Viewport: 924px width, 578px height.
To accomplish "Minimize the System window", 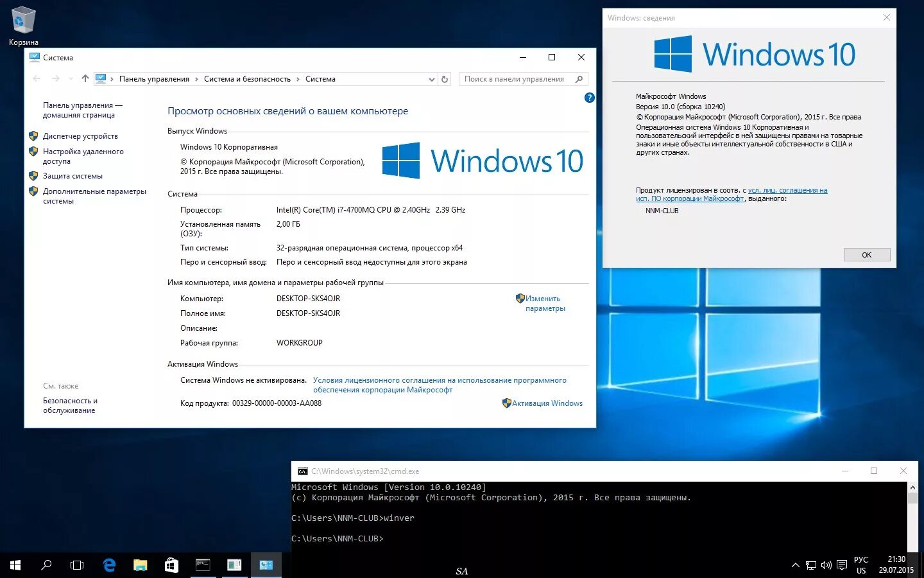I will [x=523, y=57].
